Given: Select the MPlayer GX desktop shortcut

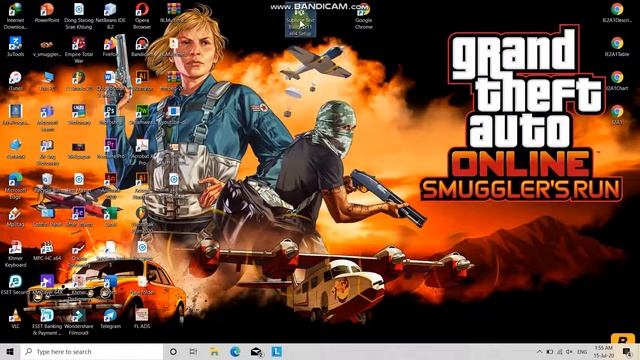Looking at the screenshot, I should [x=47, y=284].
